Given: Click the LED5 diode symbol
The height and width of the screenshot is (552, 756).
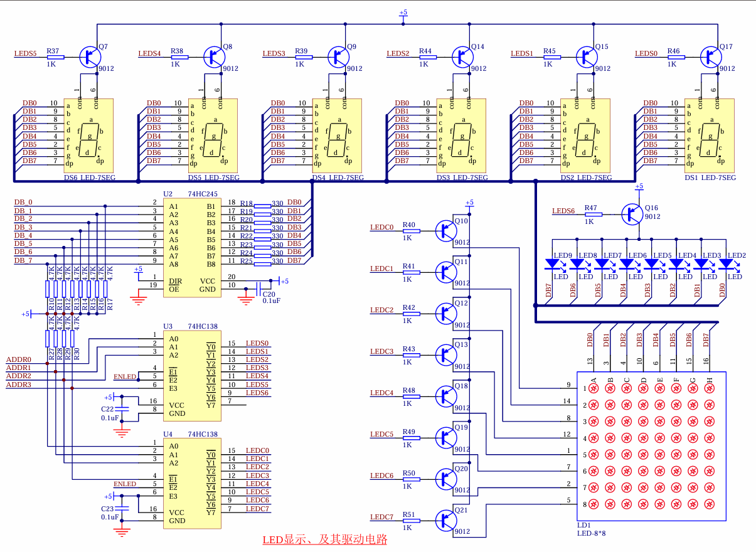Looking at the screenshot, I should point(652,264).
